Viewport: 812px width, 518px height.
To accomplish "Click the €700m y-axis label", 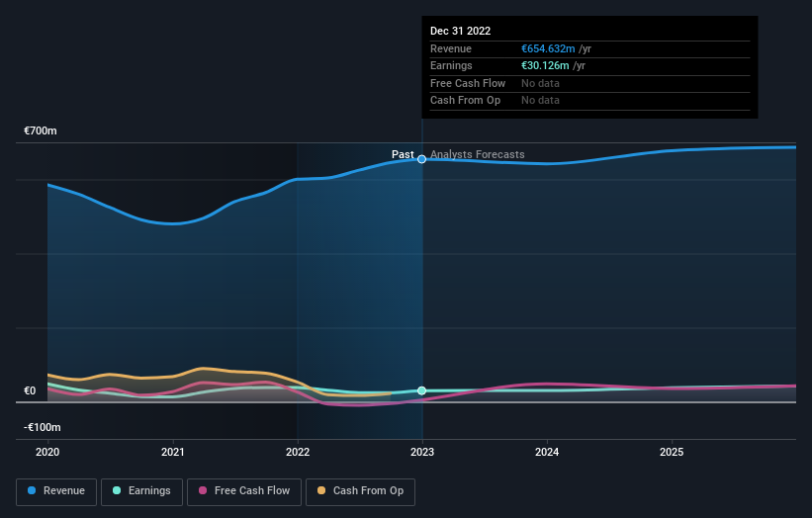I will coord(41,130).
